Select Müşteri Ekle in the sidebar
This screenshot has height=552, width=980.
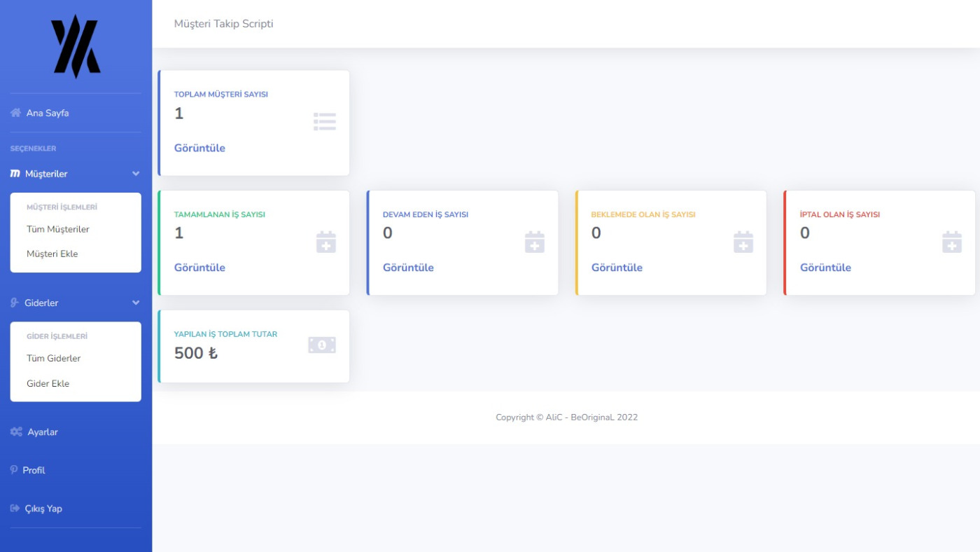click(x=52, y=254)
